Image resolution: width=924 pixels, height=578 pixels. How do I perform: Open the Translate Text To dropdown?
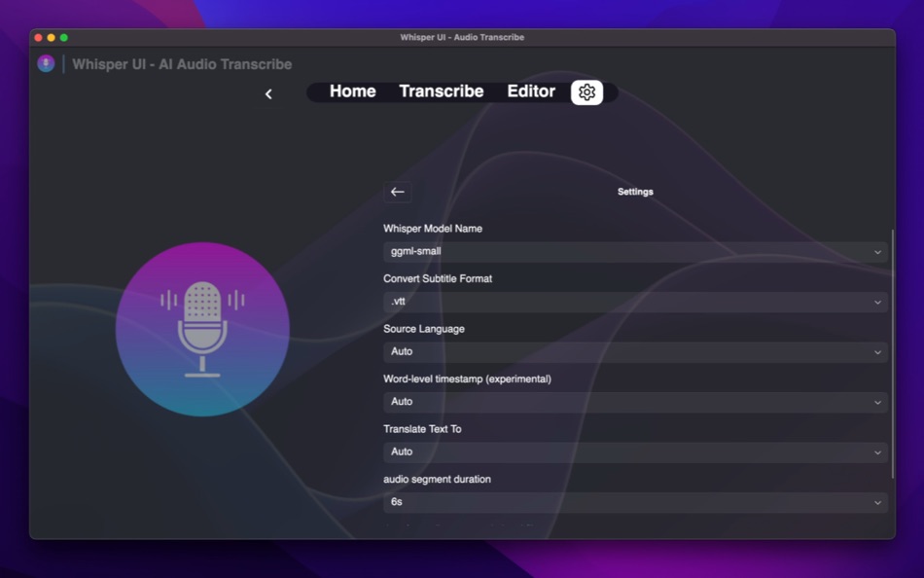634,452
